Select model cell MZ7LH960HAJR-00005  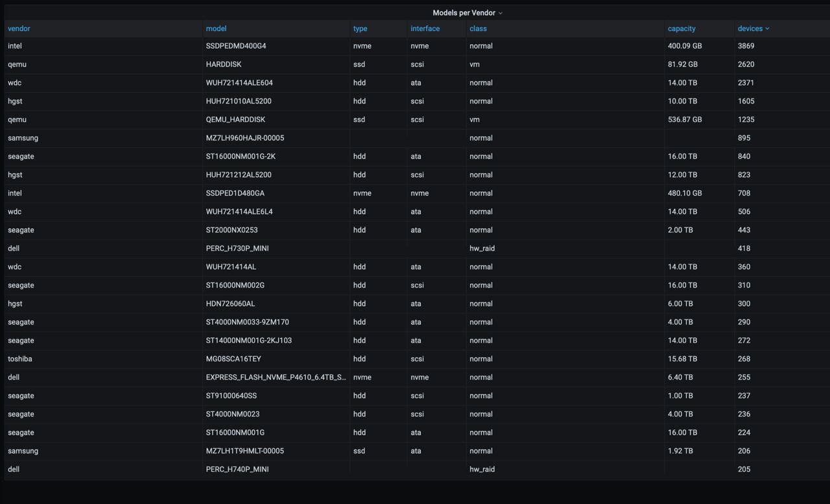point(245,138)
